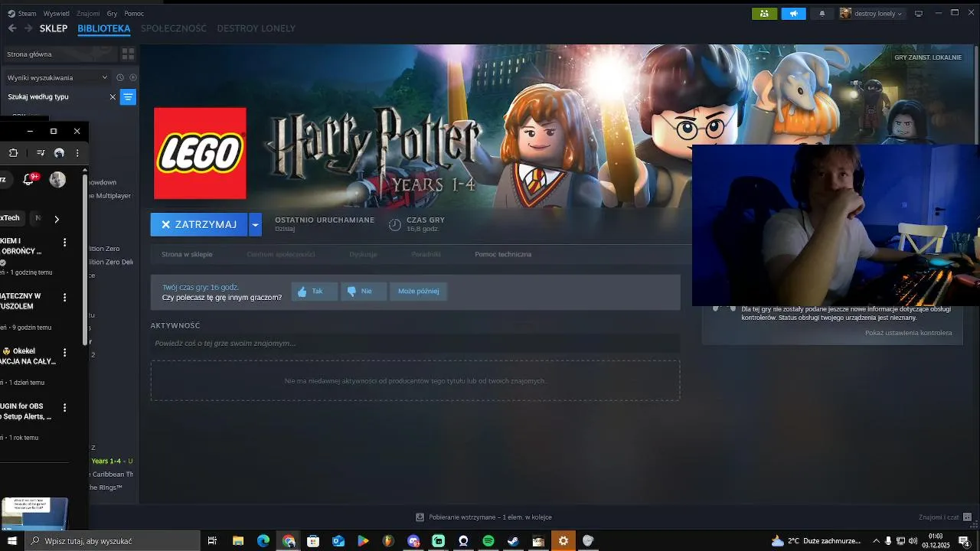This screenshot has height=551, width=980.
Task: Expand the destroy lonely account dropdown
Action: pos(872,13)
